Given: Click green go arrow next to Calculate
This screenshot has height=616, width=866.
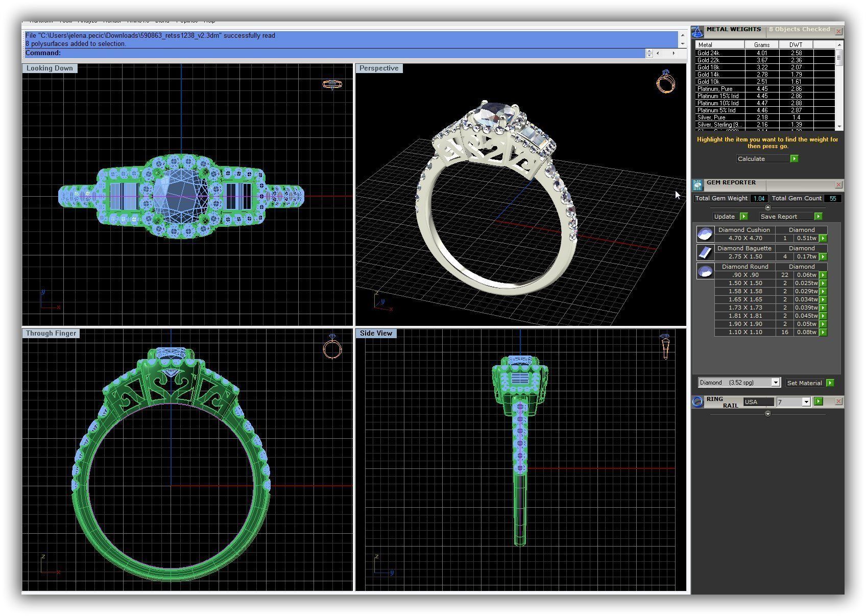Looking at the screenshot, I should tap(794, 159).
